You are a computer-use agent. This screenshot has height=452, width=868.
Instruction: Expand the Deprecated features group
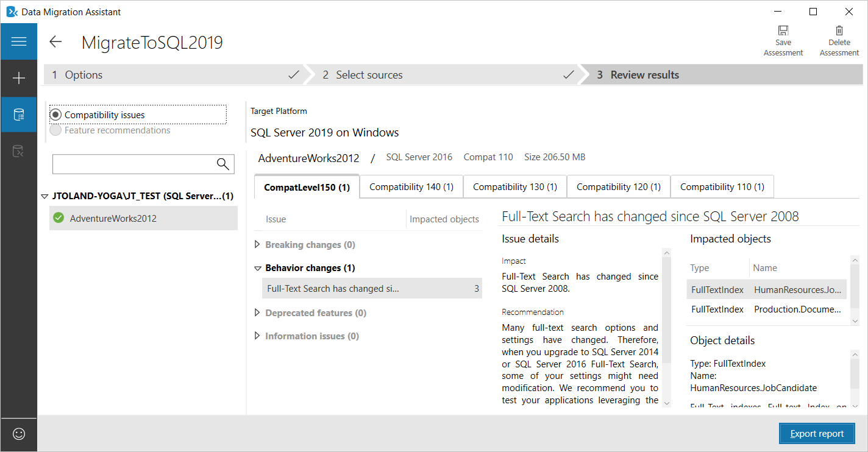click(x=257, y=313)
